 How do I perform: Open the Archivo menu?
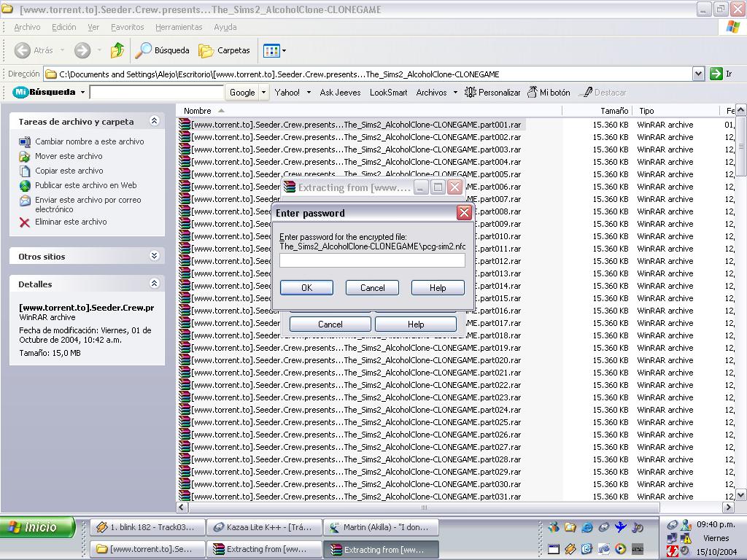pyautogui.click(x=27, y=27)
